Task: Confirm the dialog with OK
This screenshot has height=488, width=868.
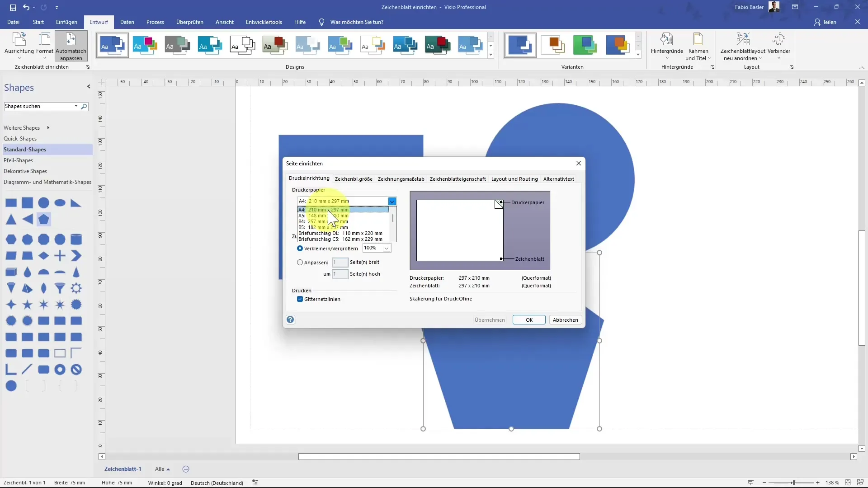Action: point(529,320)
